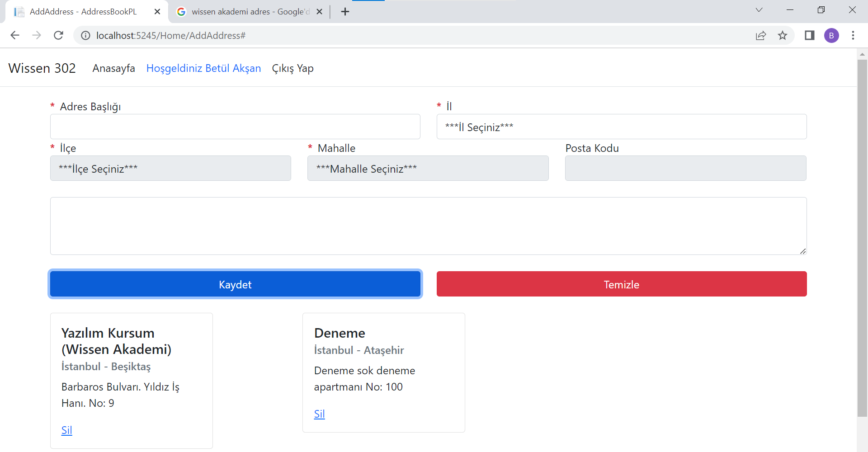
Task: Click the profile avatar icon
Action: pyautogui.click(x=832, y=35)
